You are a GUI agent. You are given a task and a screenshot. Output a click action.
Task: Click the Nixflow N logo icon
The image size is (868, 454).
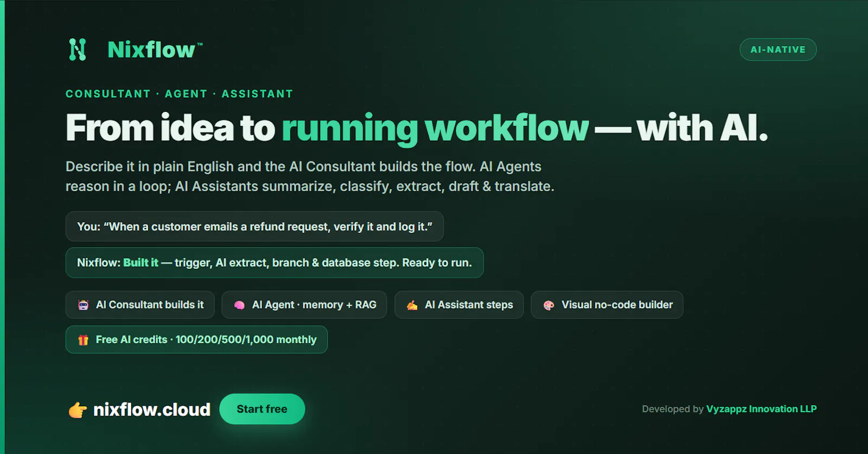(78, 49)
